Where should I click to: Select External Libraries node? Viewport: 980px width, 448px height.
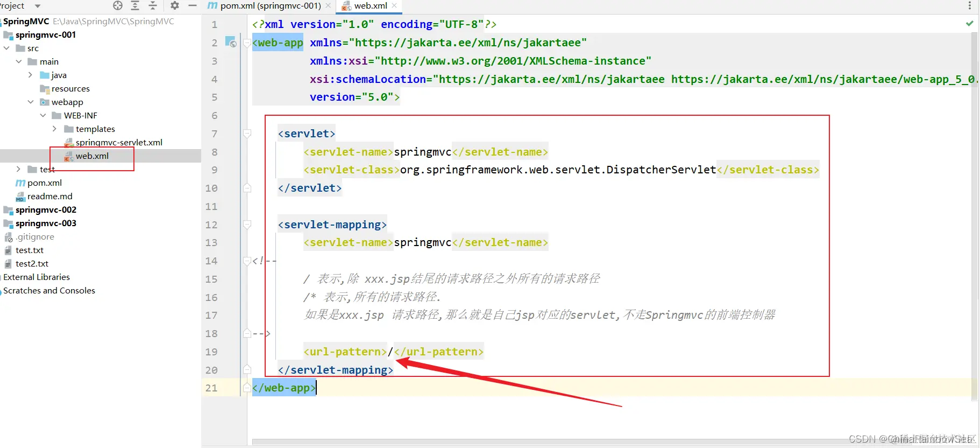tap(37, 277)
